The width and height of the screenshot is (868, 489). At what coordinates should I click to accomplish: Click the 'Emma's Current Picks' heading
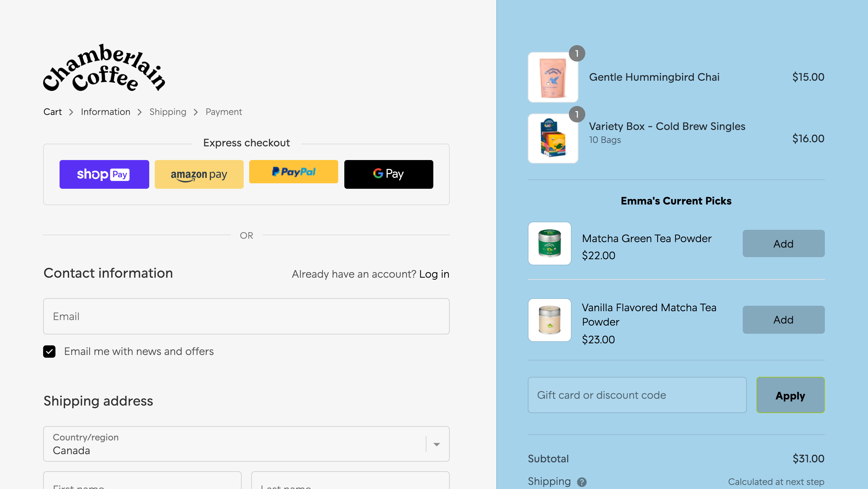tap(676, 201)
